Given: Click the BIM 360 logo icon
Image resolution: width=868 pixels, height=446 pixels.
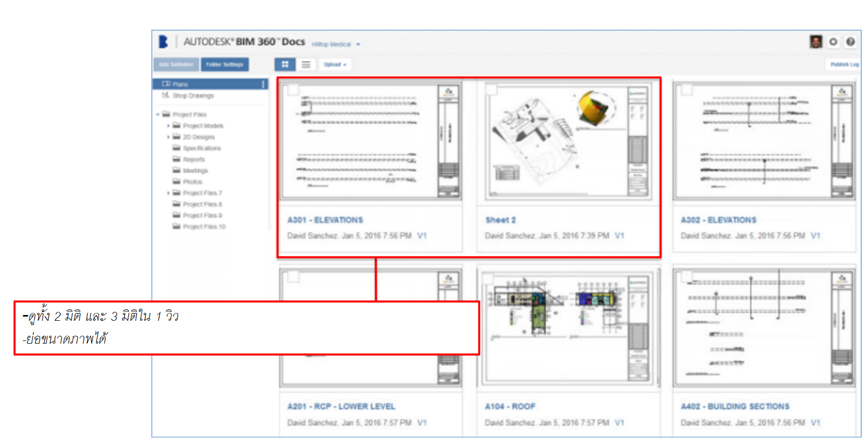Looking at the screenshot, I should point(163,42).
